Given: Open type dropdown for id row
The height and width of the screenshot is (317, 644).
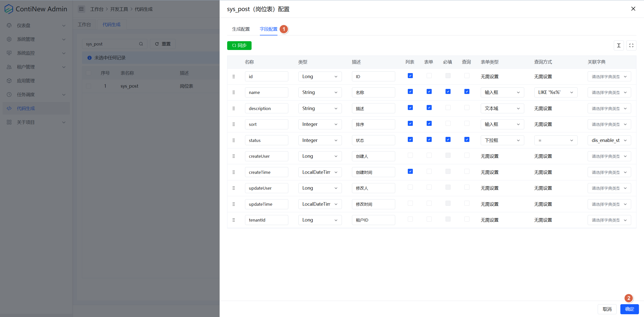Looking at the screenshot, I should click(320, 77).
